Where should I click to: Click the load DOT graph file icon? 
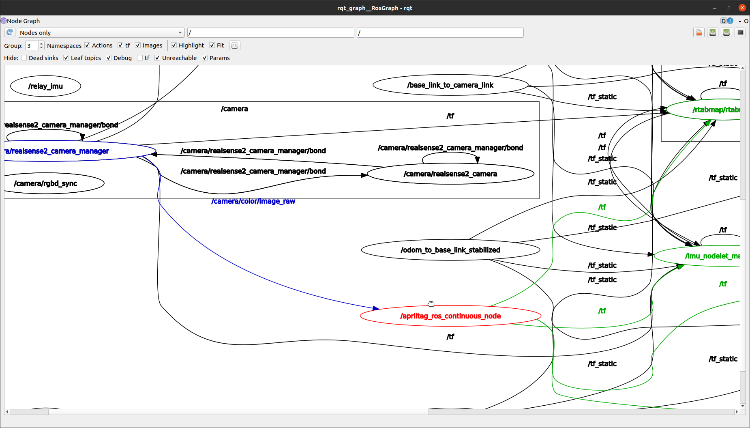697,32
